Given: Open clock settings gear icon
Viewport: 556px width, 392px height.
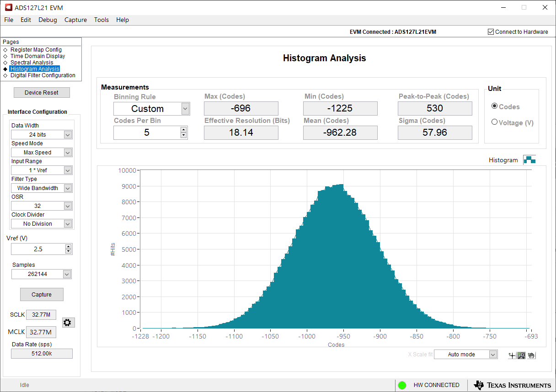Looking at the screenshot, I should (x=67, y=323).
